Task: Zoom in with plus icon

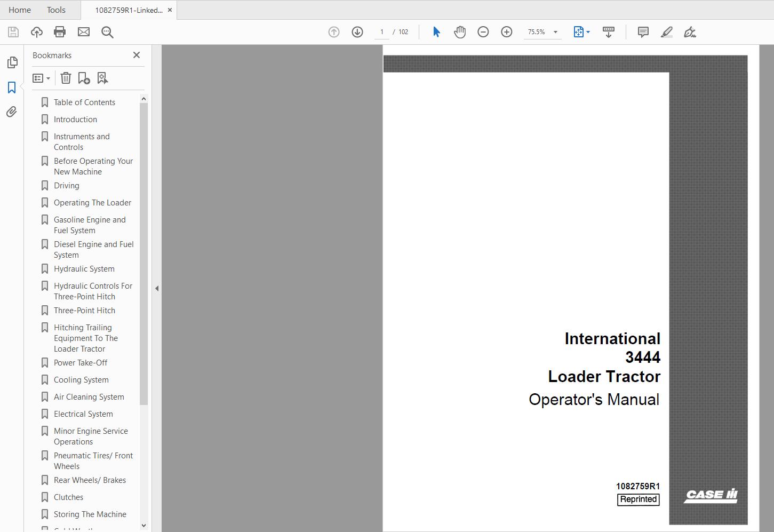Action: point(507,32)
